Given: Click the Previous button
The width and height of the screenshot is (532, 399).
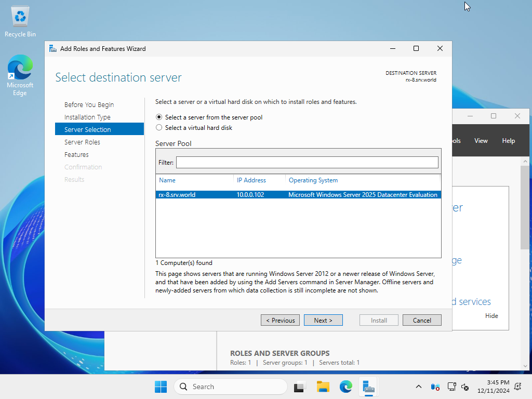Looking at the screenshot, I should pos(280,320).
